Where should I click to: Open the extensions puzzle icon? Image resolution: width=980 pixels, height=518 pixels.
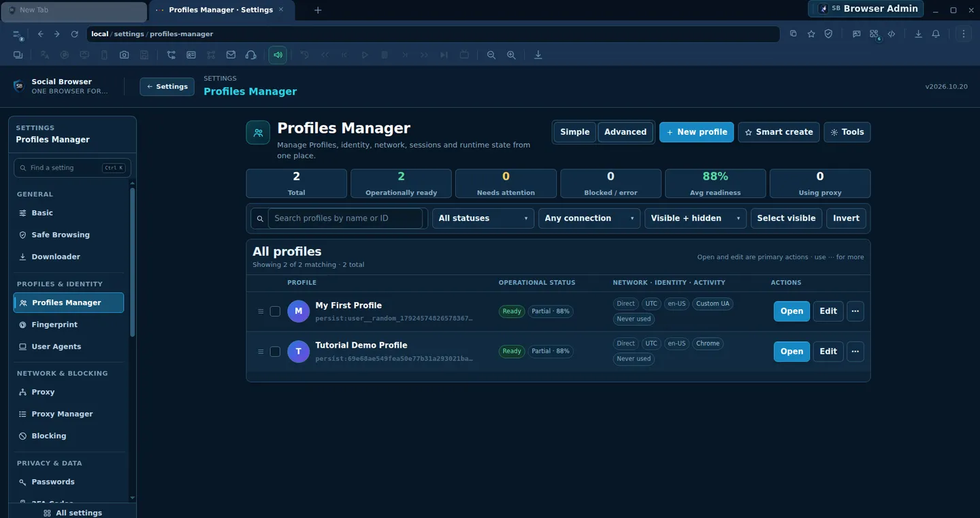[x=874, y=34]
